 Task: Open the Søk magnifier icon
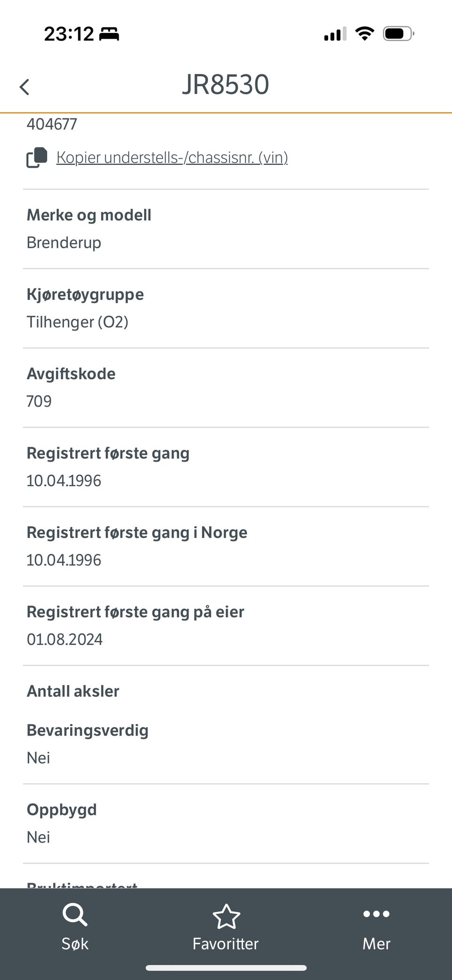[75, 915]
